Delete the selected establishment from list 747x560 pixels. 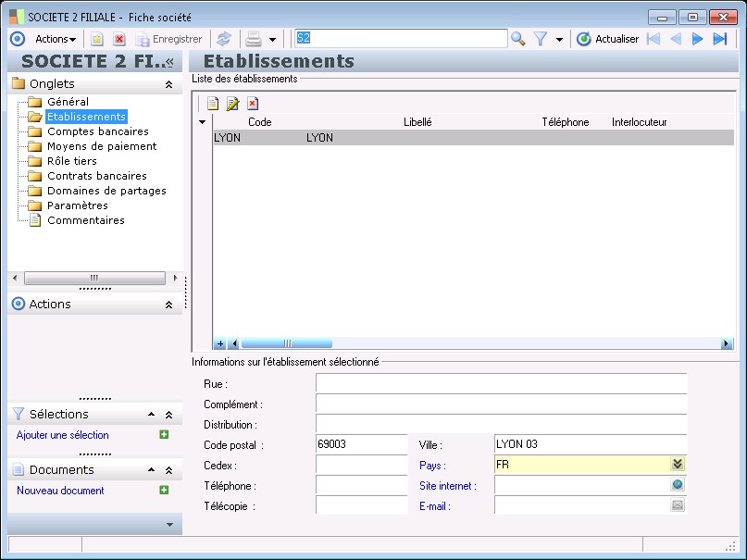click(252, 104)
